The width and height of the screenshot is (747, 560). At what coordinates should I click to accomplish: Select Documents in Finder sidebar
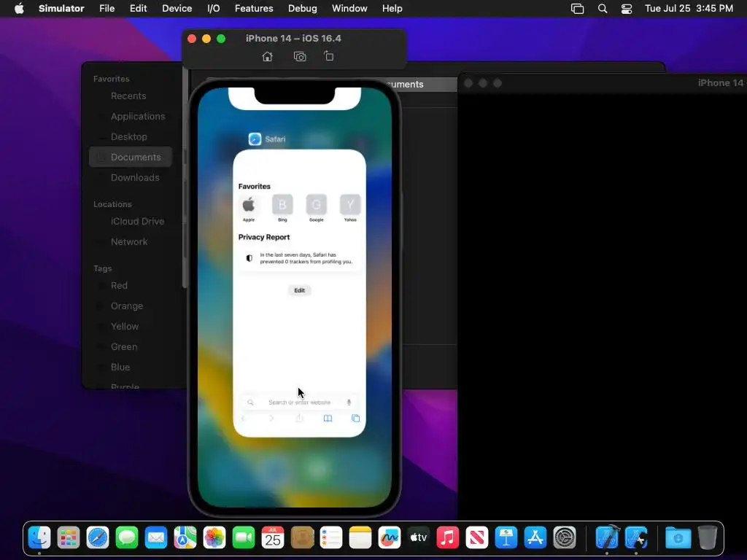[x=131, y=157]
